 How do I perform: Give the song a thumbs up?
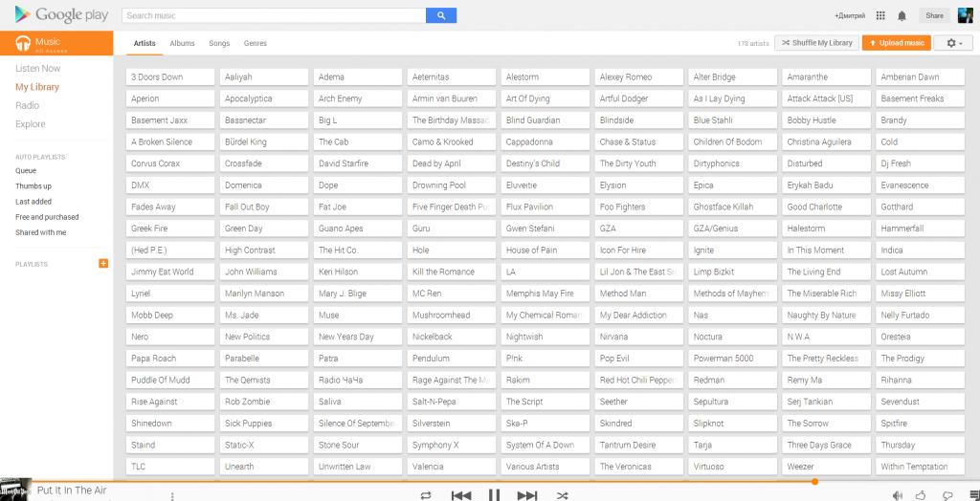[921, 495]
